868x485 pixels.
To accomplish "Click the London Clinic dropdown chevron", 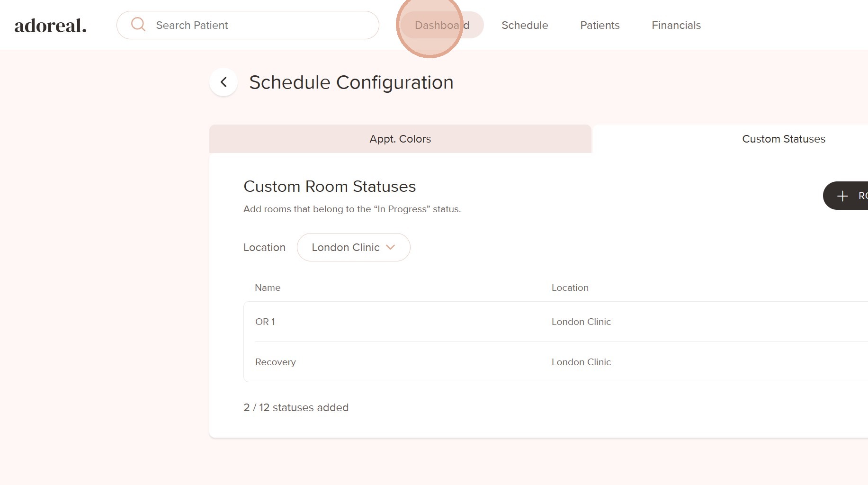I will click(391, 247).
